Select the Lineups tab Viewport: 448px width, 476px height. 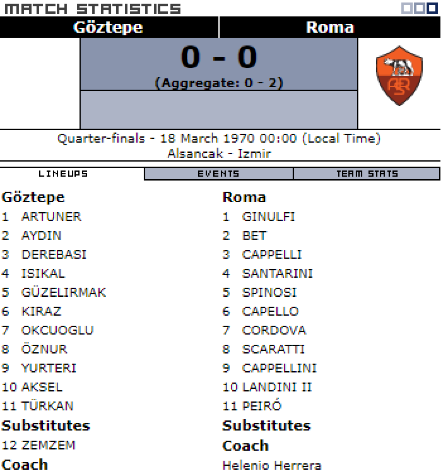click(63, 174)
